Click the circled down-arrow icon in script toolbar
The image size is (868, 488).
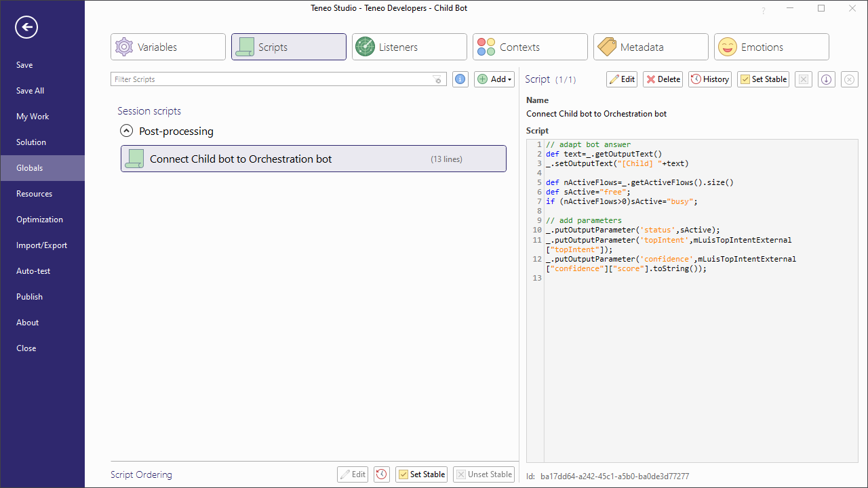(826, 79)
